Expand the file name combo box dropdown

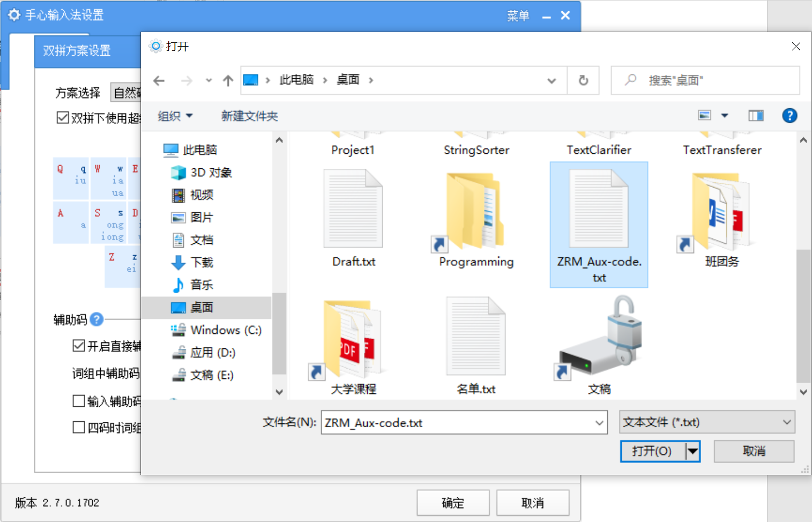click(x=600, y=423)
